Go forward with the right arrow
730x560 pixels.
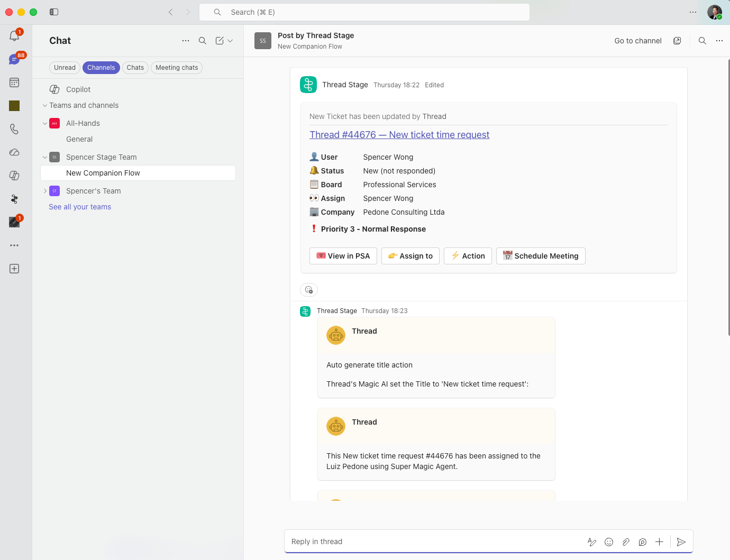tap(188, 12)
